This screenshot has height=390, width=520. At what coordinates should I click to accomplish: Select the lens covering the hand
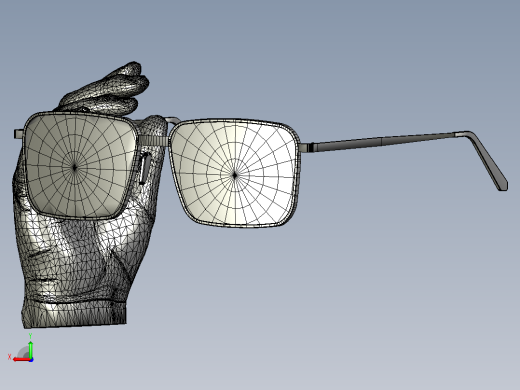81,165
